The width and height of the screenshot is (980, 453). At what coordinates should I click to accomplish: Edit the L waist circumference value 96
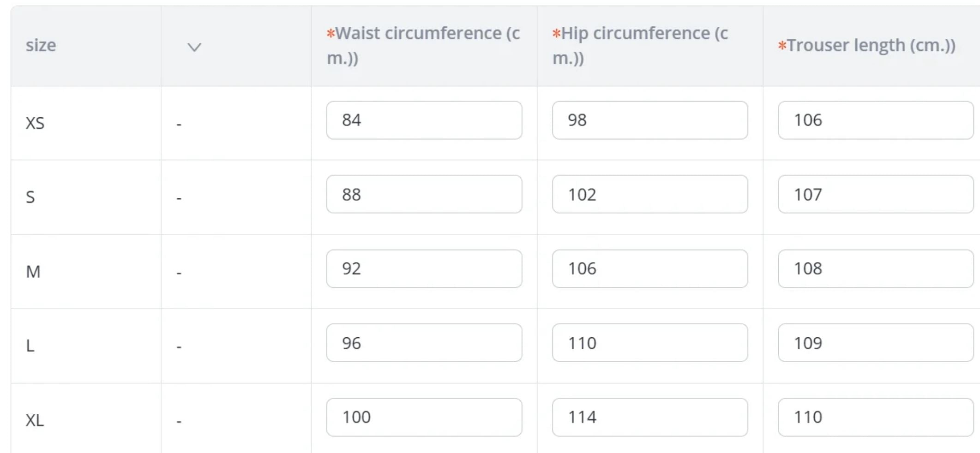(424, 343)
